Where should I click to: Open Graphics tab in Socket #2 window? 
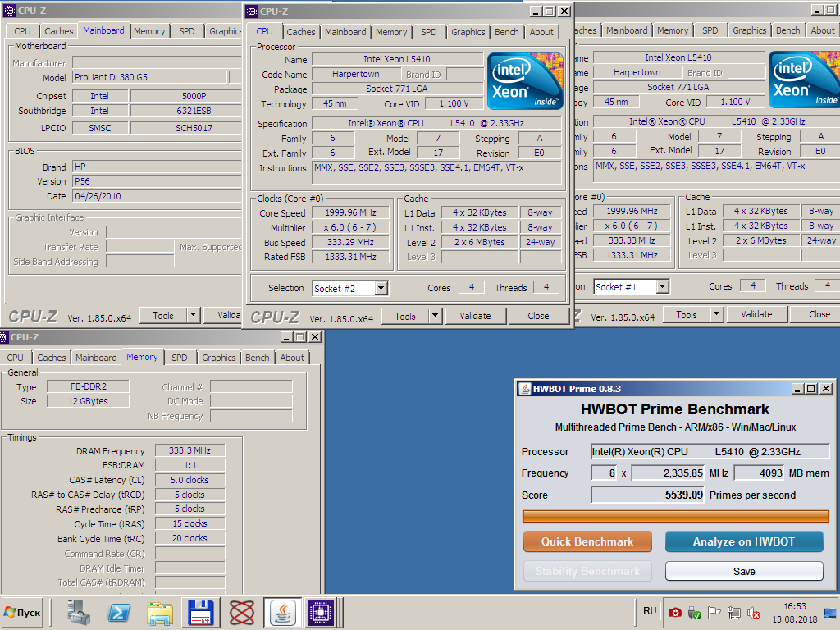pyautogui.click(x=468, y=32)
